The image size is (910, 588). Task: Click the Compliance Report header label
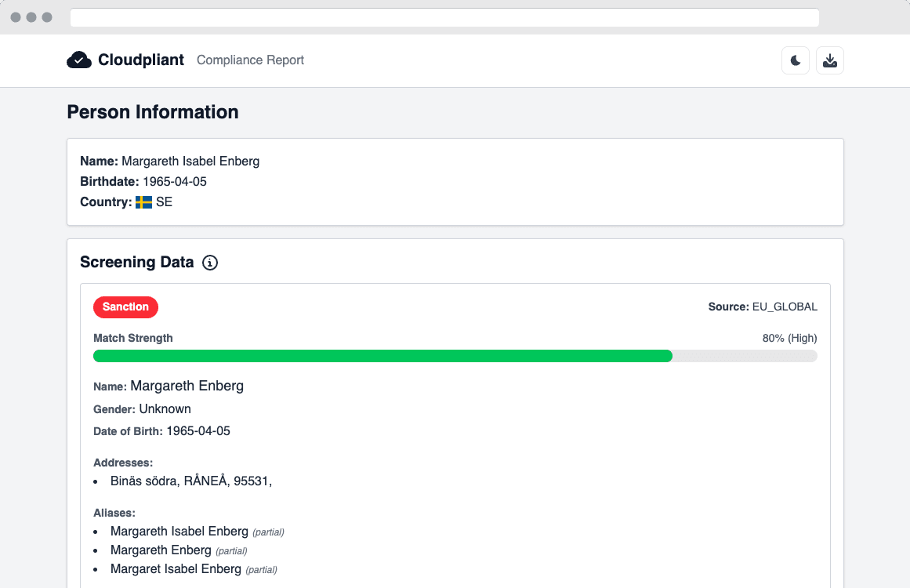tap(250, 60)
